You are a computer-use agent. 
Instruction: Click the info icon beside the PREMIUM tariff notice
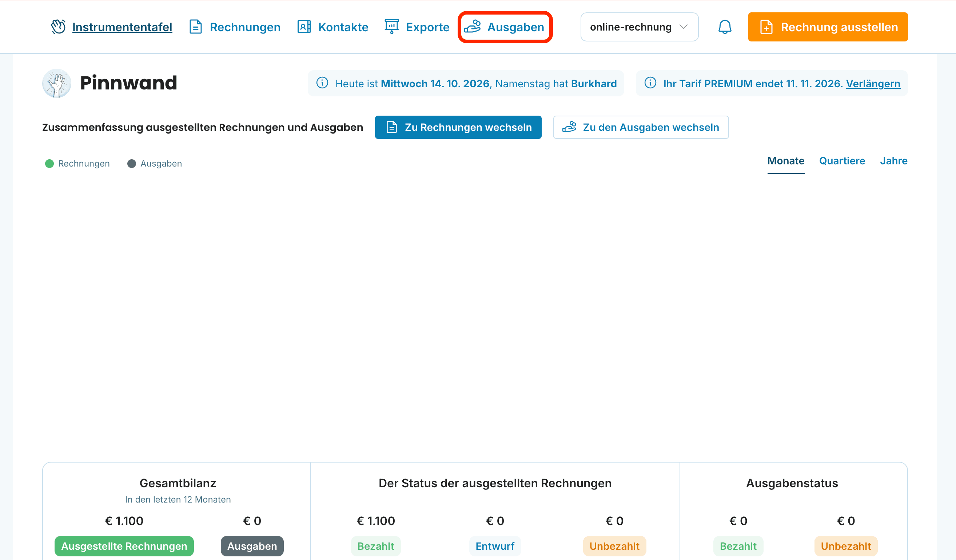(x=650, y=83)
